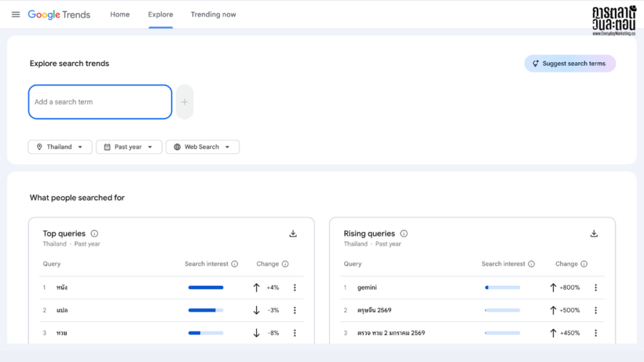This screenshot has width=644, height=362.
Task: Download the Rising queries data
Action: 594,233
